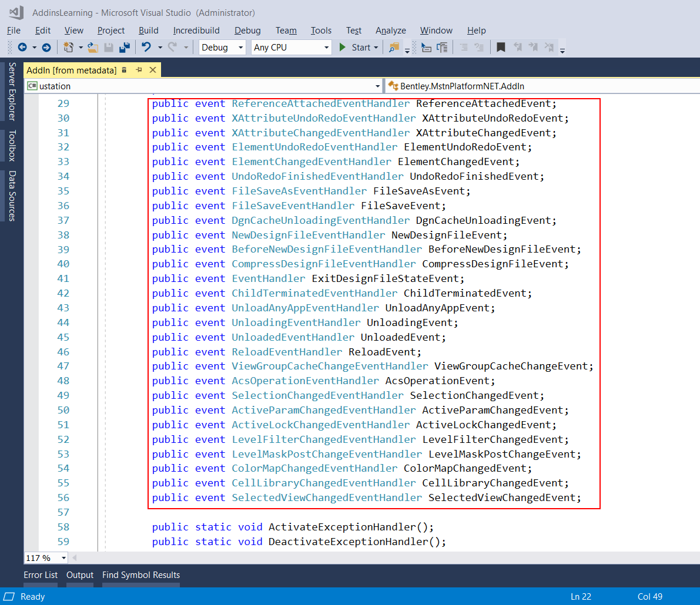Toggle a bookmark with the bookmark icon
The height and width of the screenshot is (605, 700).
point(501,48)
